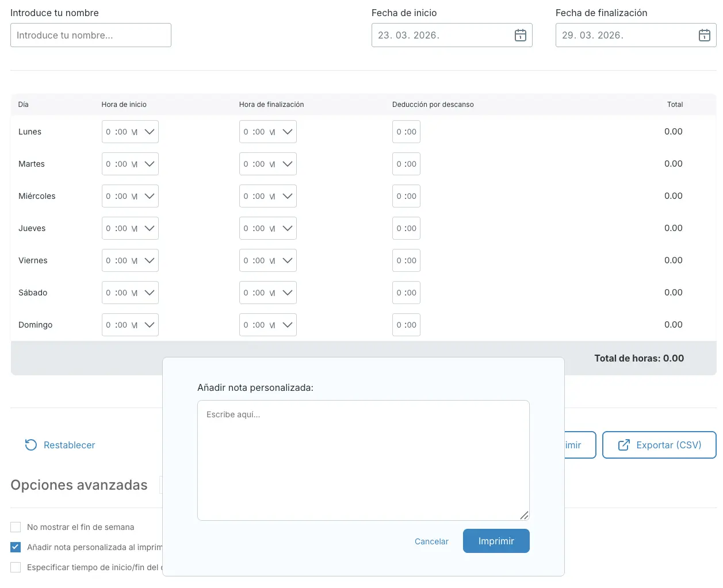Viewport: 723px width, 588px height.
Task: Expand Domingo start time dropdown arrow
Action: (150, 325)
